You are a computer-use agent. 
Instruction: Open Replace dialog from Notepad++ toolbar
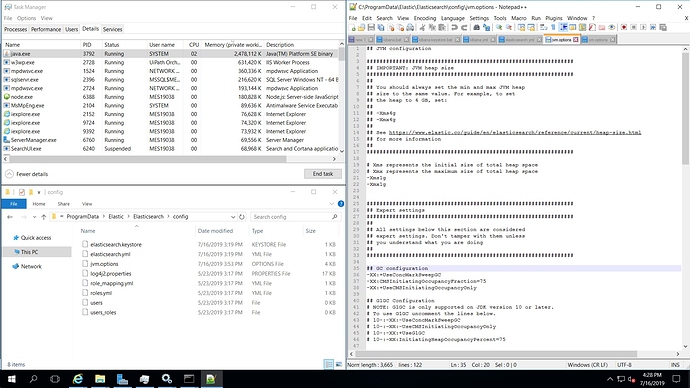pos(486,27)
